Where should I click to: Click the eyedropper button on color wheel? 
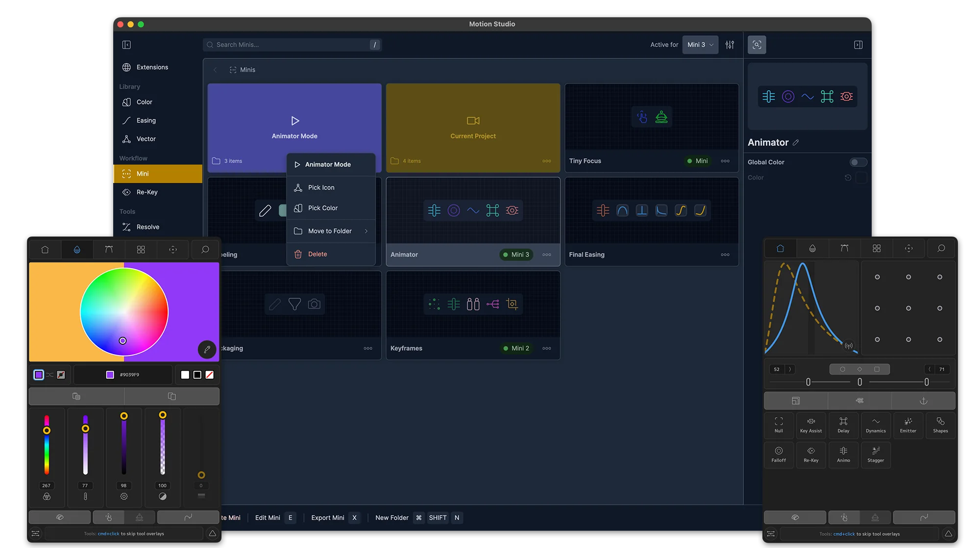(x=207, y=349)
